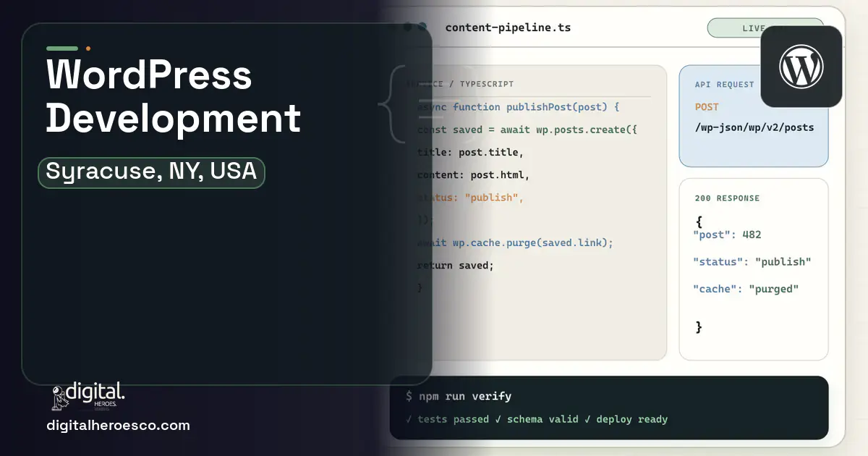The image size is (868, 456).
Task: Click the wp.posts.create code line
Action: [x=527, y=130]
